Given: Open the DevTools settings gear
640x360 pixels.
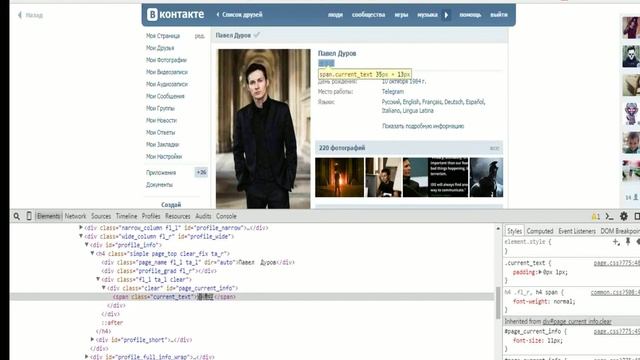Looking at the screenshot, I should coord(624,216).
